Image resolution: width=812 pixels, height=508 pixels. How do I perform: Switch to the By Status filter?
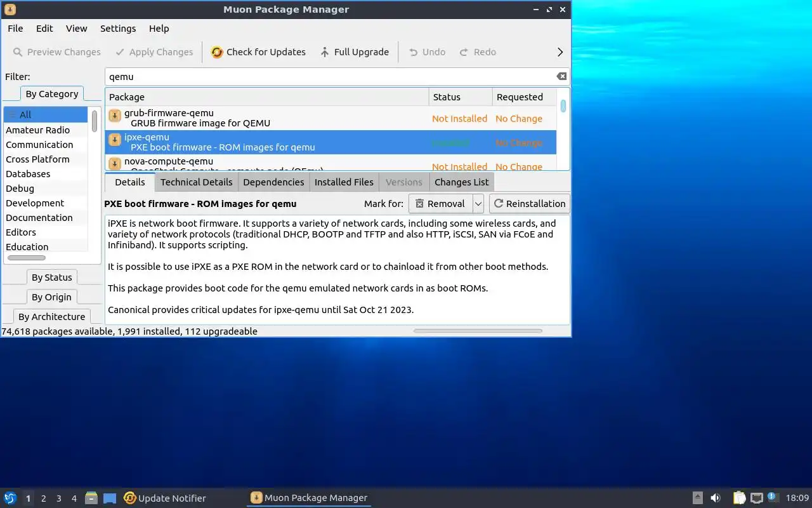point(52,277)
